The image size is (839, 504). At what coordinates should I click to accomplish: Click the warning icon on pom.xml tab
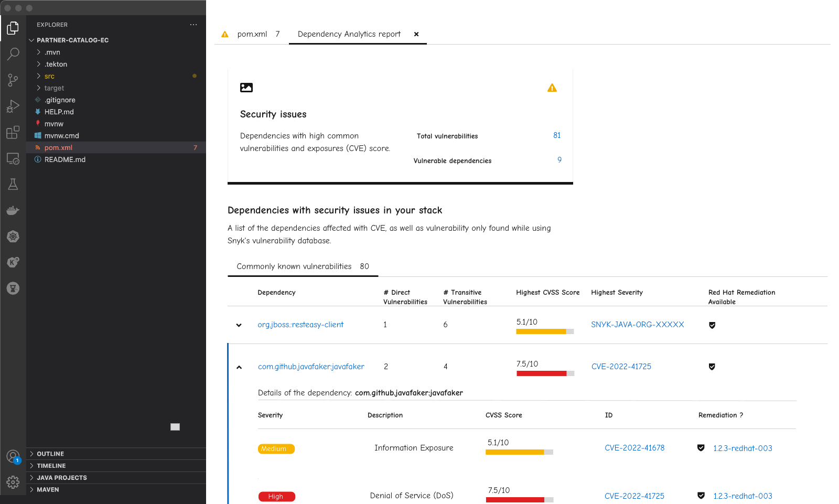point(225,34)
